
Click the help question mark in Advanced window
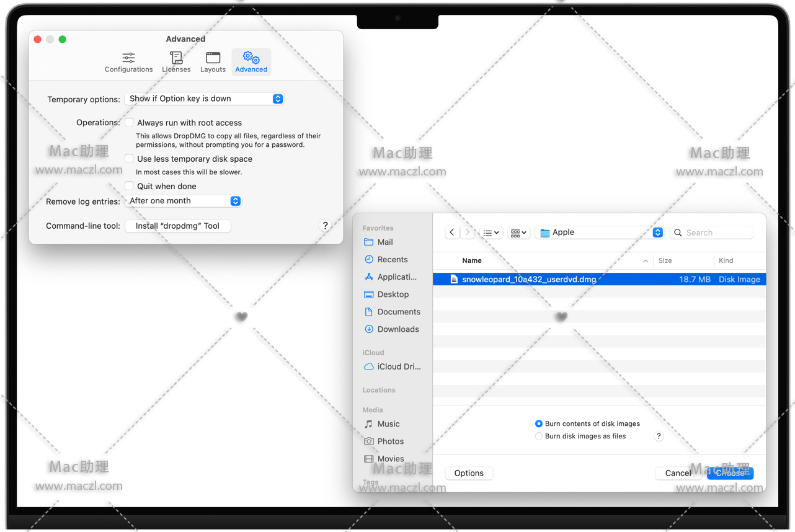click(325, 226)
